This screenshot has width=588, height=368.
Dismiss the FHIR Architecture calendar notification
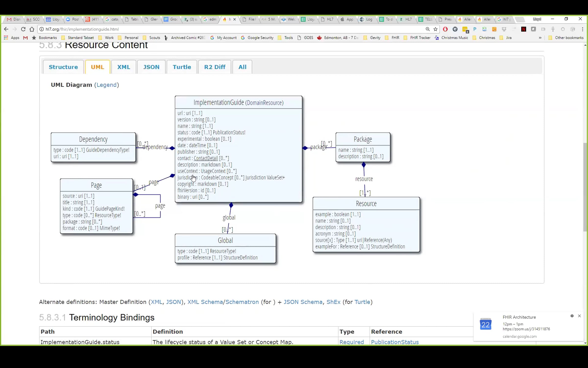(x=579, y=316)
